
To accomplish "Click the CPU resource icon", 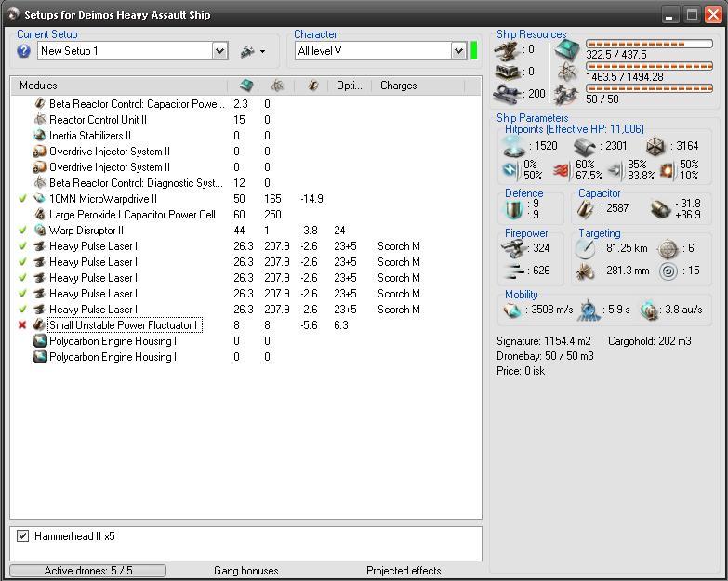I will click(567, 50).
